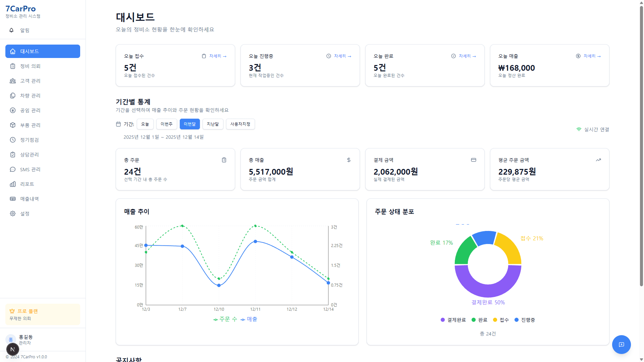
Task: Open the floating chat bubble button
Action: 622,345
